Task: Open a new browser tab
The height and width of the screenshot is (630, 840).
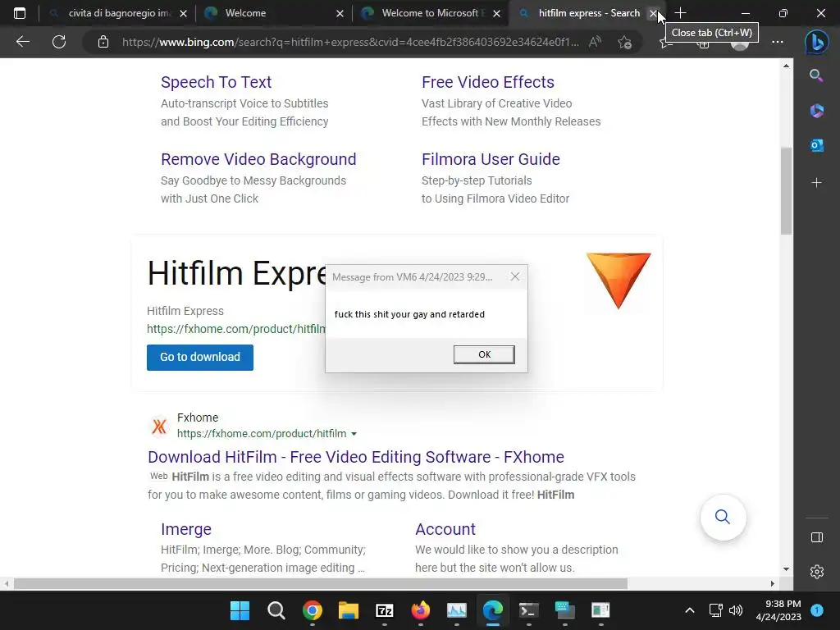Action: 680,13
